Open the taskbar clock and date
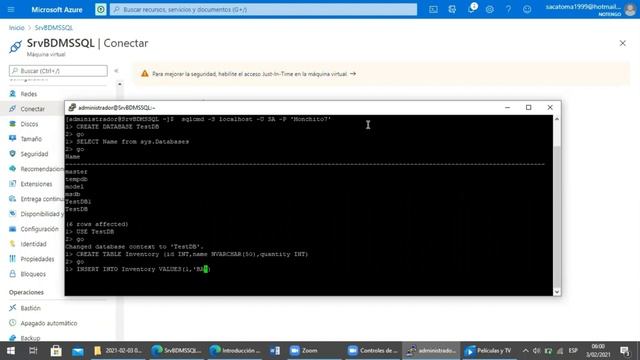This screenshot has width=640, height=360. pyautogui.click(x=598, y=351)
